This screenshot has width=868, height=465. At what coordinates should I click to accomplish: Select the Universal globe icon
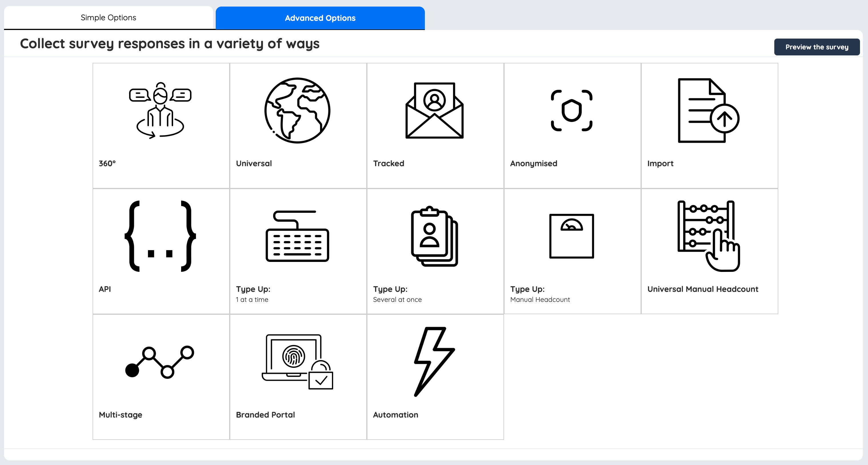point(297,111)
